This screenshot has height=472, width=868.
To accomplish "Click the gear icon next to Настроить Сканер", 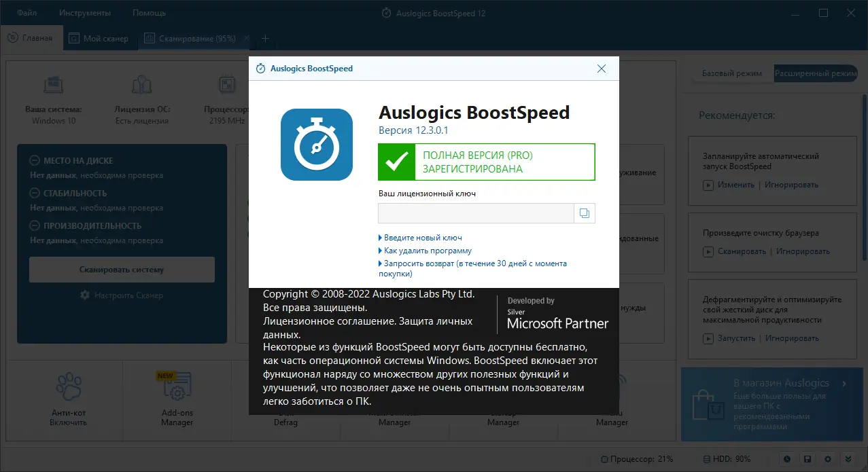I will click(85, 295).
